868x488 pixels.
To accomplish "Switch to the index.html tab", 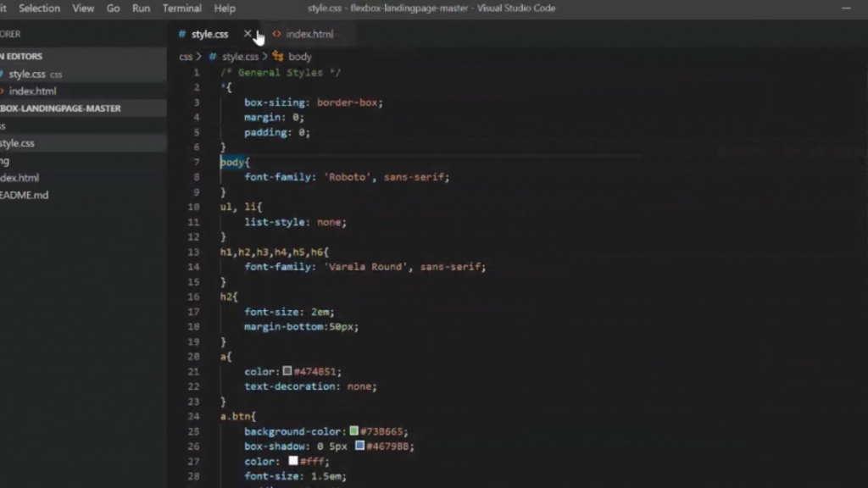I will (309, 35).
